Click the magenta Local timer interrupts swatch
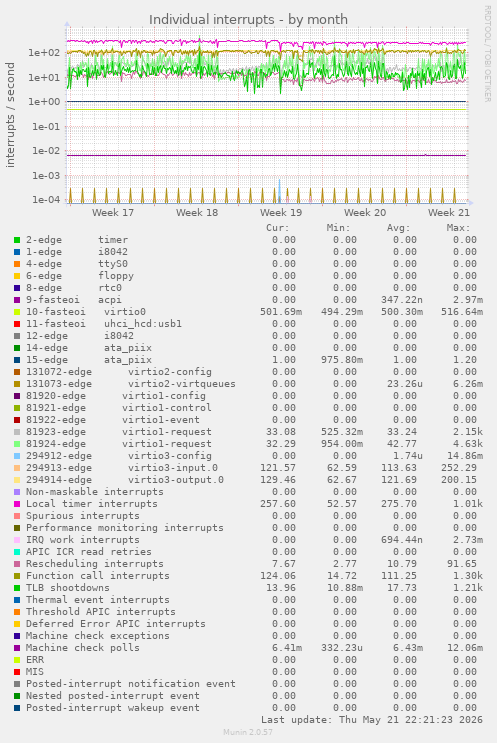The width and height of the screenshot is (497, 743). coord(17,504)
